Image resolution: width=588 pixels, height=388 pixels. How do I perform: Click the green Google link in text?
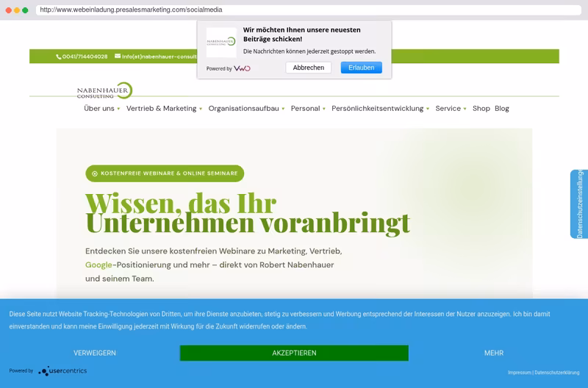98,265
